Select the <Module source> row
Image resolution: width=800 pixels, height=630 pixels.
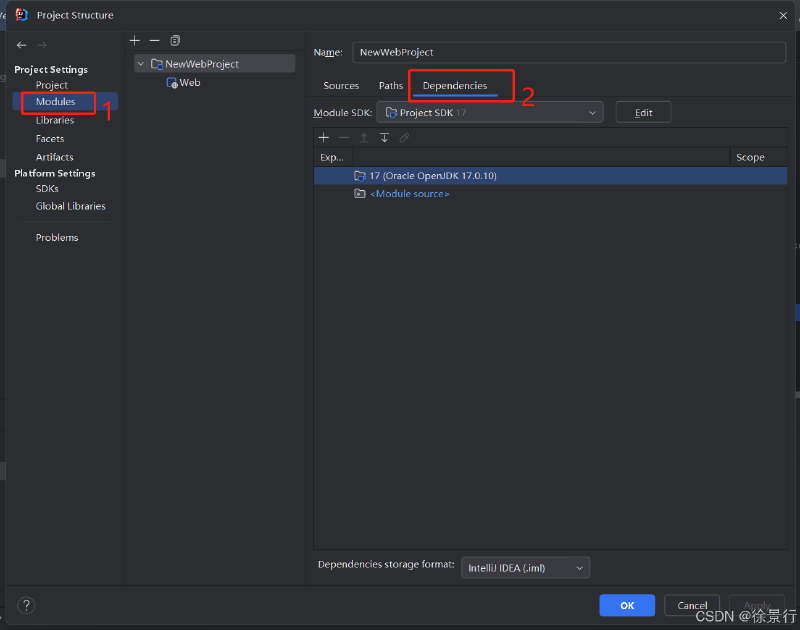(551, 194)
